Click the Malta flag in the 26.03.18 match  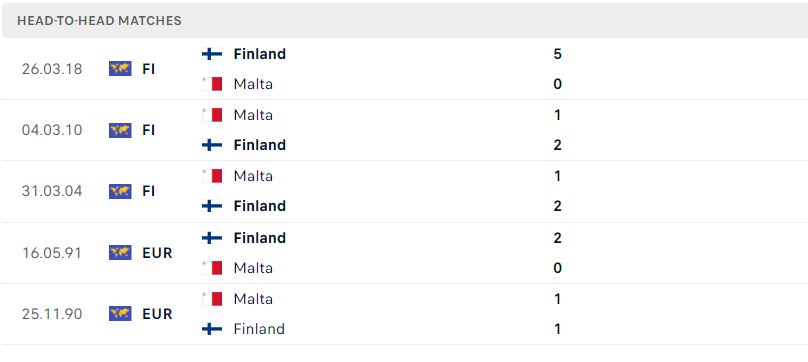(212, 84)
